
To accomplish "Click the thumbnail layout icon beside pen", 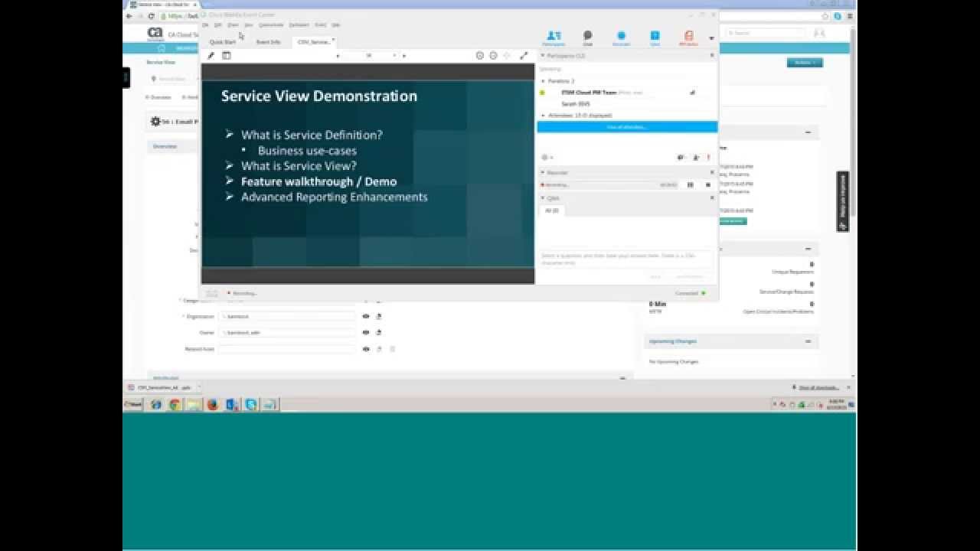I will click(227, 55).
